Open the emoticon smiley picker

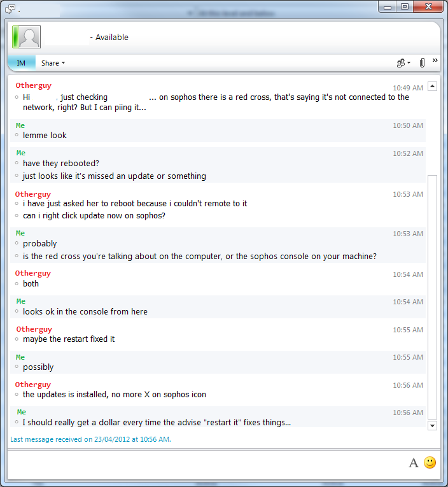click(x=430, y=463)
